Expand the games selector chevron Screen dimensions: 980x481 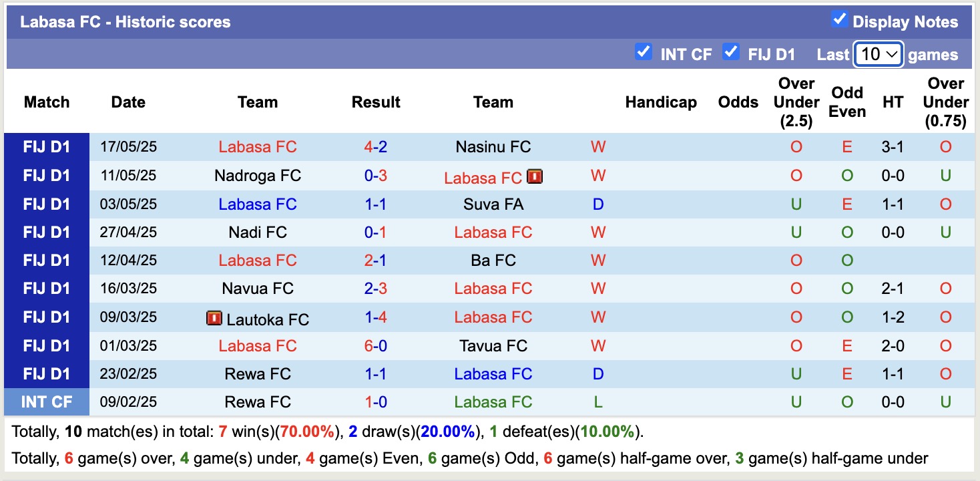click(893, 52)
